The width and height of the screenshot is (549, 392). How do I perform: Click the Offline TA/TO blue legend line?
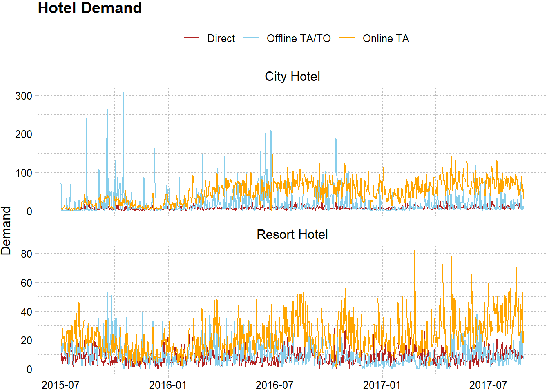pyautogui.click(x=251, y=38)
